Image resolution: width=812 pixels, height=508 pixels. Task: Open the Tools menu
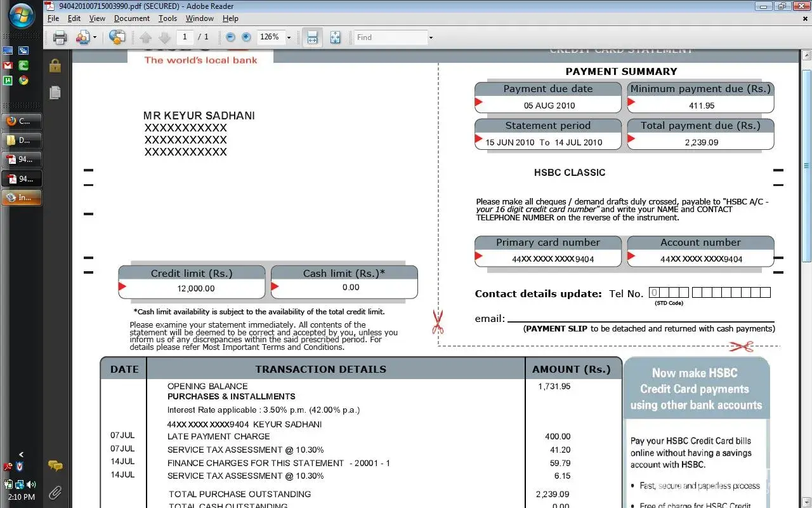click(x=167, y=18)
